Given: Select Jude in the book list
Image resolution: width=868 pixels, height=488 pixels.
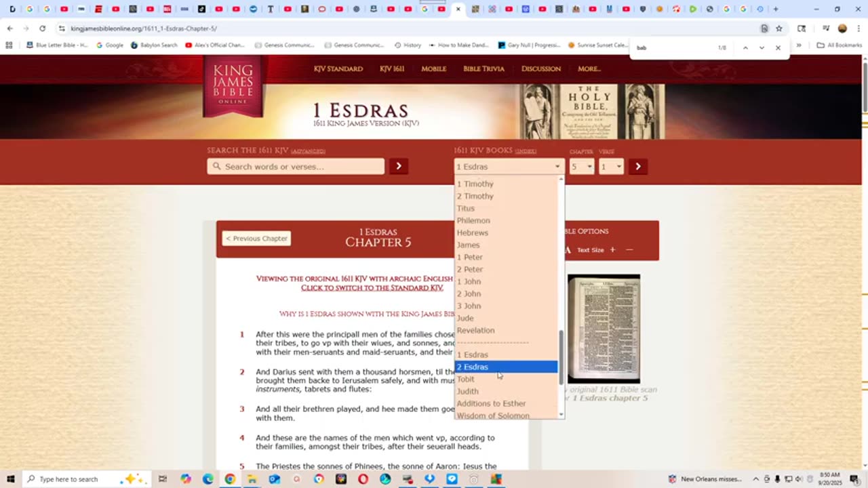Looking at the screenshot, I should point(506,318).
